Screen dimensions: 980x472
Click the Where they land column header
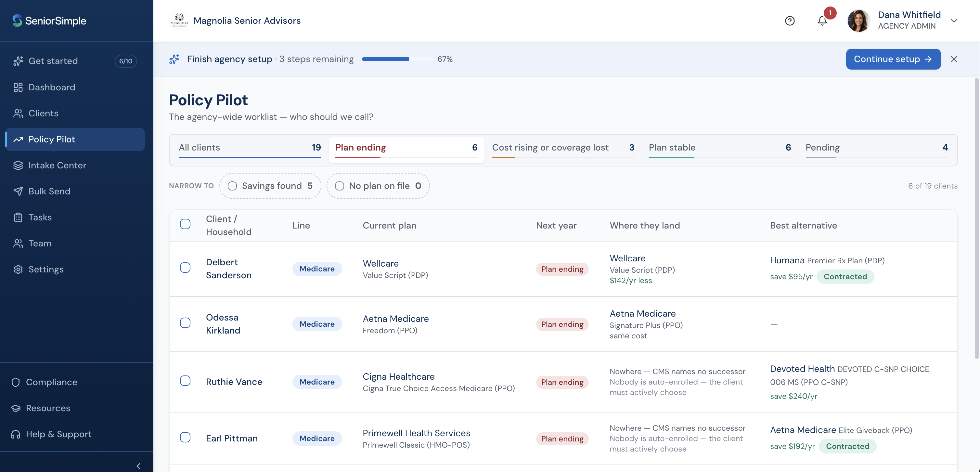644,225
